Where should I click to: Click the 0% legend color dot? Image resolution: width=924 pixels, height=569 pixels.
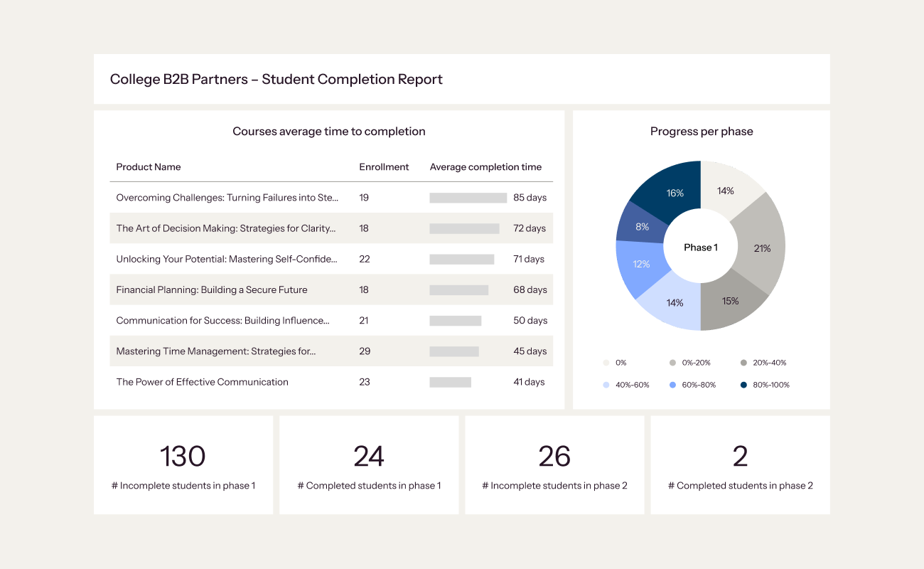pos(606,363)
